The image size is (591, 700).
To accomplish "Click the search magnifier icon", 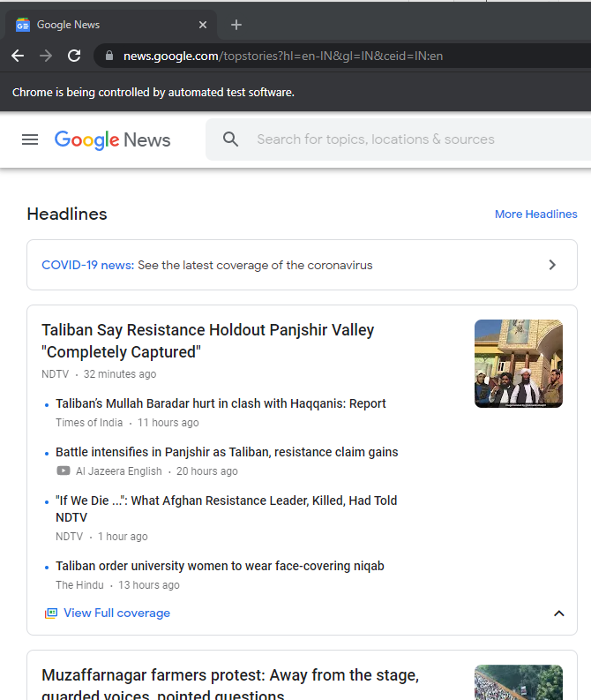I will pyautogui.click(x=231, y=139).
